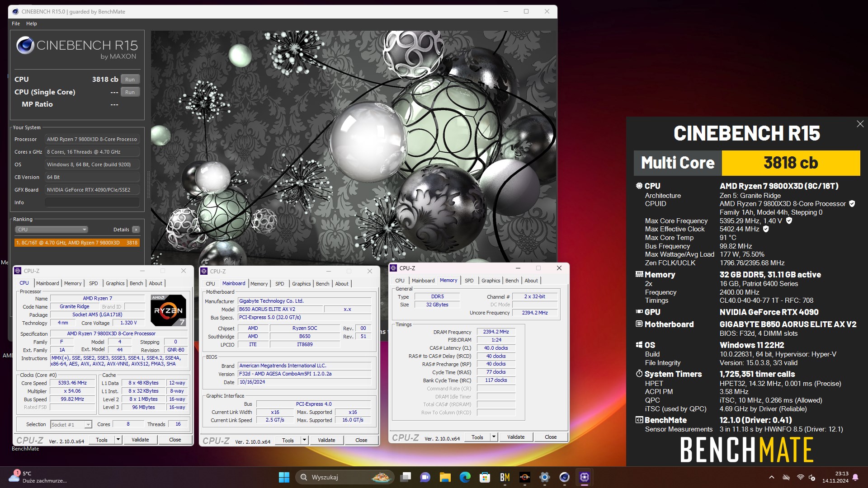Switch to Cinebench via its taskbar icon
This screenshot has width=868, height=488.
(x=564, y=477)
